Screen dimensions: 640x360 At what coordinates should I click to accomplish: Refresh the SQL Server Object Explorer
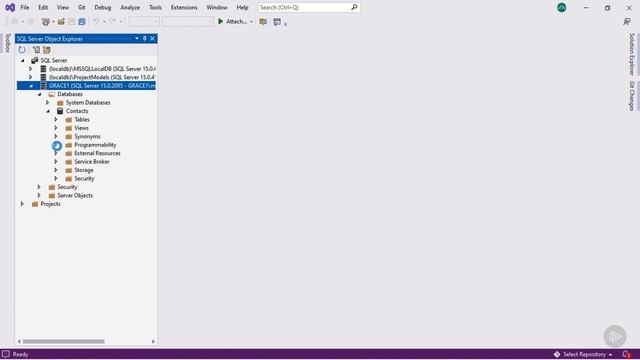coord(22,50)
